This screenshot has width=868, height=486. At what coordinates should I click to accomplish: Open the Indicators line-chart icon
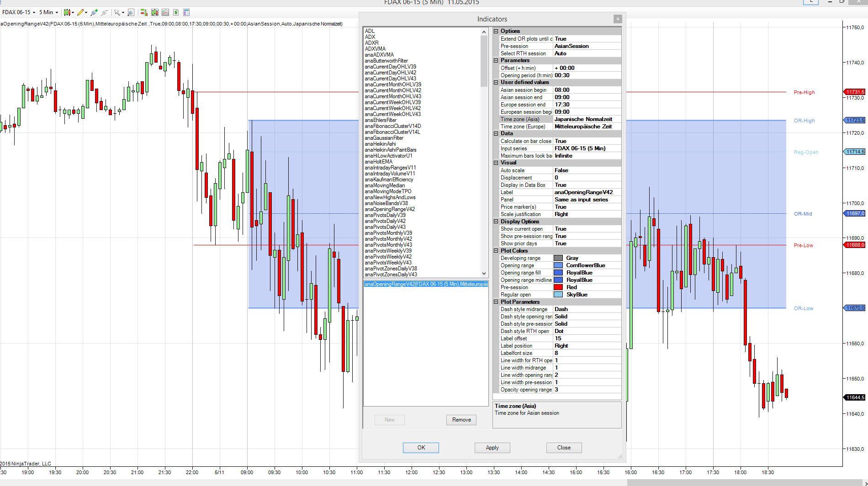tap(165, 12)
